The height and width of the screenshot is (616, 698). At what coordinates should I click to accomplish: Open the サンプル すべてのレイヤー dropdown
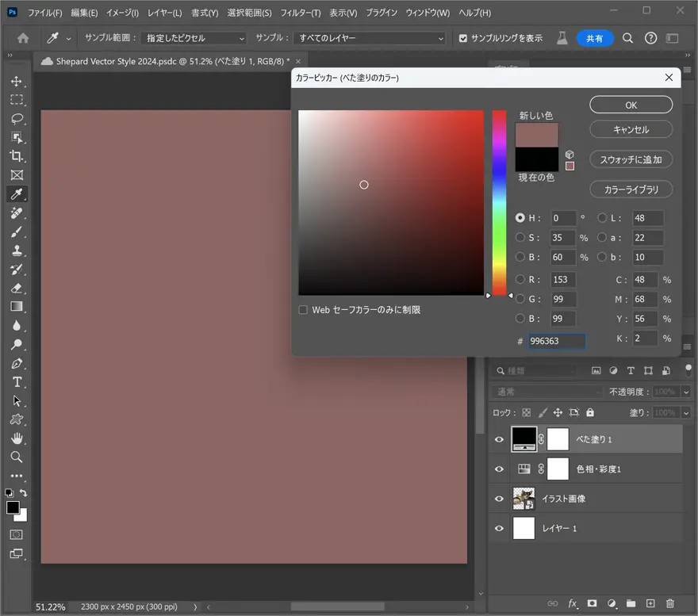[370, 38]
